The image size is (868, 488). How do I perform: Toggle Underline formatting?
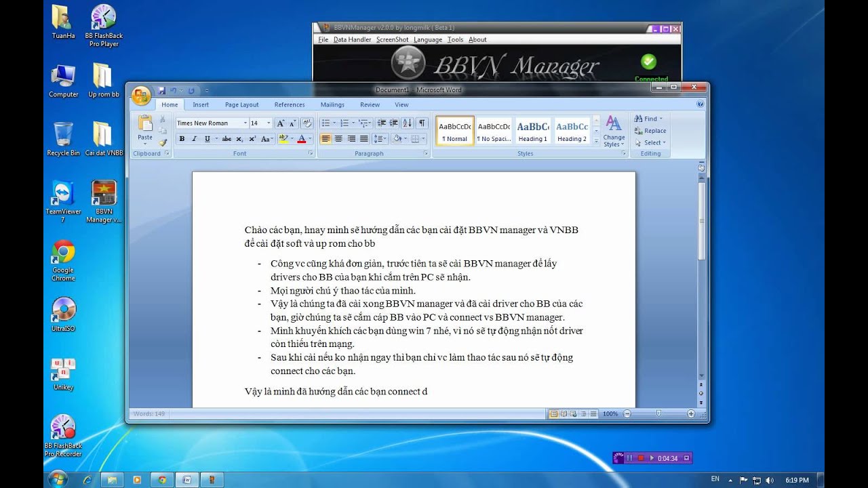(x=206, y=139)
